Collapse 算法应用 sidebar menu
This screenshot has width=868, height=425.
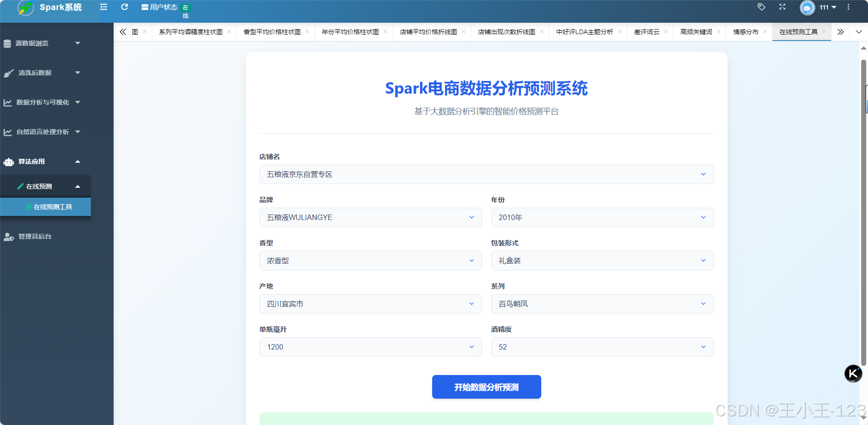[45, 161]
